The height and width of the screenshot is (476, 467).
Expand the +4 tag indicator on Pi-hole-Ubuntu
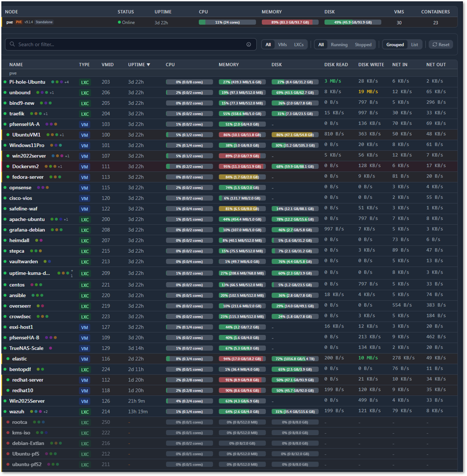click(66, 81)
